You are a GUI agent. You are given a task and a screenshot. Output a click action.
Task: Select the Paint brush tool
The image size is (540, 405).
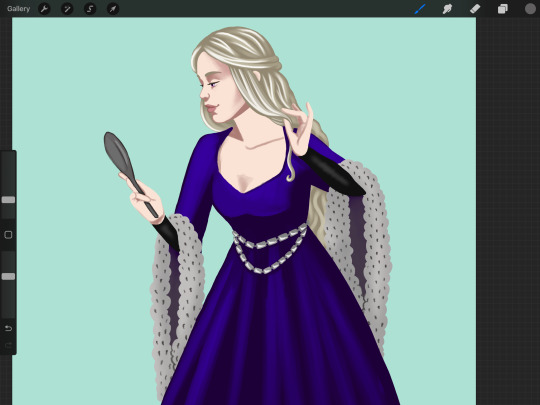tap(420, 9)
